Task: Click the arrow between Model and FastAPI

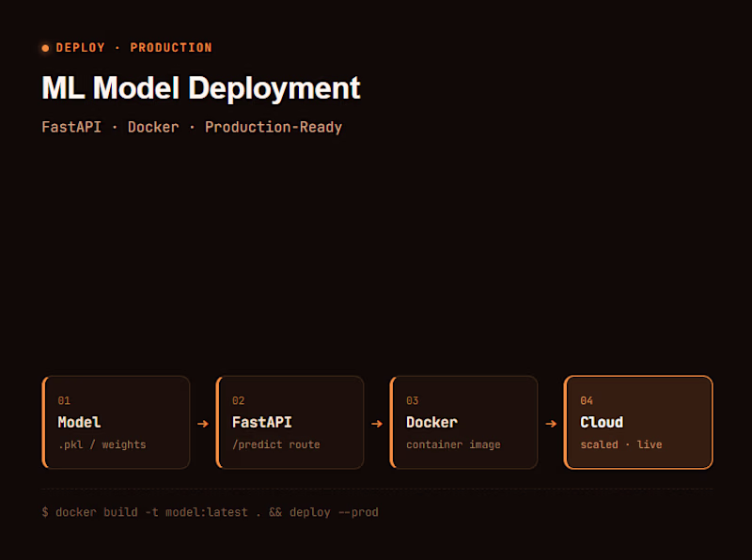Action: point(203,424)
